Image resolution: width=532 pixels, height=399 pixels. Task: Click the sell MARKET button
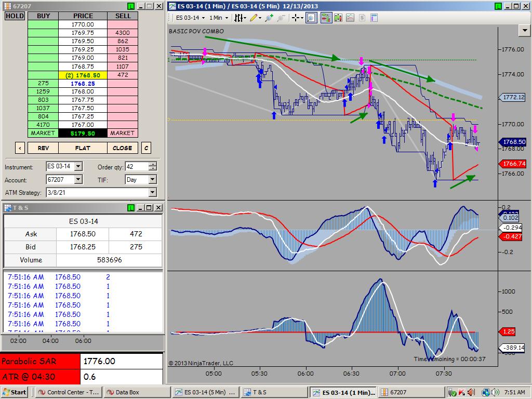[123, 133]
